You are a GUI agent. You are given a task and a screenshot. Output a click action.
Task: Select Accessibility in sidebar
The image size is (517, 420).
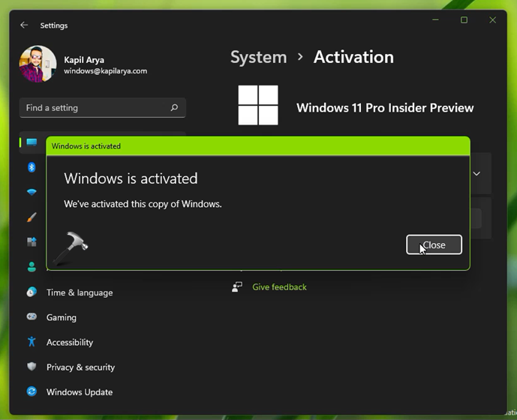[70, 342]
